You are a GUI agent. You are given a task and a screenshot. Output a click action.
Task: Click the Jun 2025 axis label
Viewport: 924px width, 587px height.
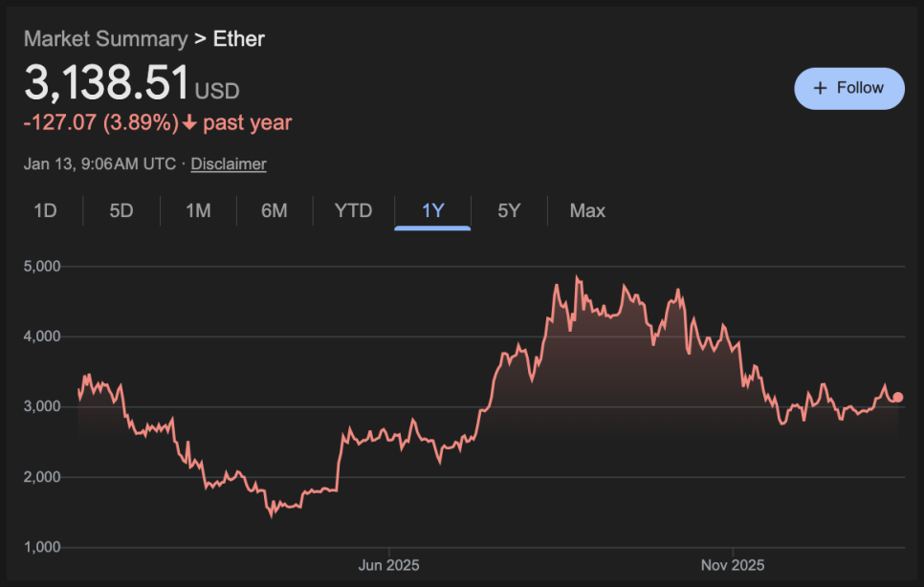388,565
